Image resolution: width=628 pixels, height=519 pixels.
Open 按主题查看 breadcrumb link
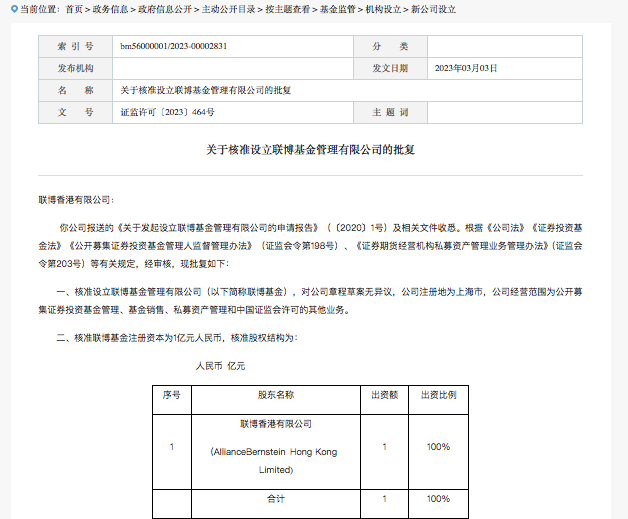point(288,9)
